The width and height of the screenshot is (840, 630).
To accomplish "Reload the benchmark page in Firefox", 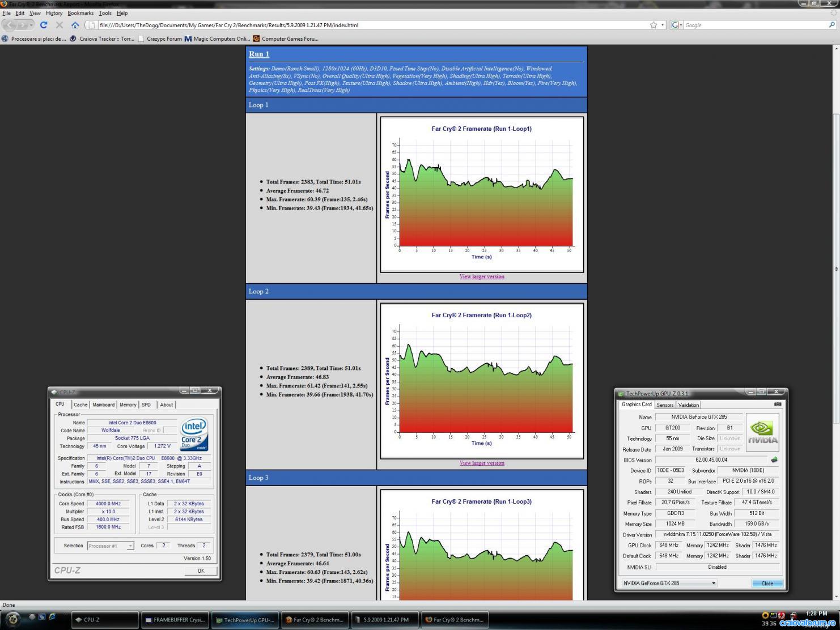I will (44, 25).
